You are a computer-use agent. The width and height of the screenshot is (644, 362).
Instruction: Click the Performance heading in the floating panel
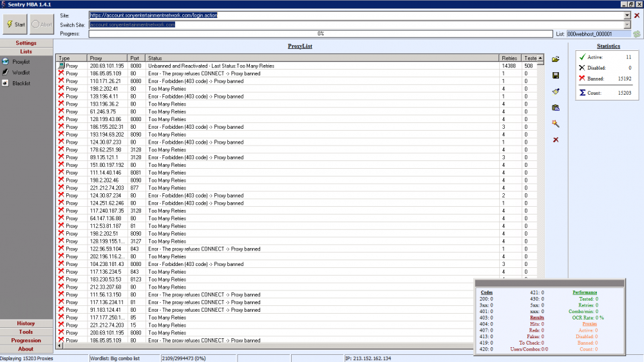click(585, 292)
